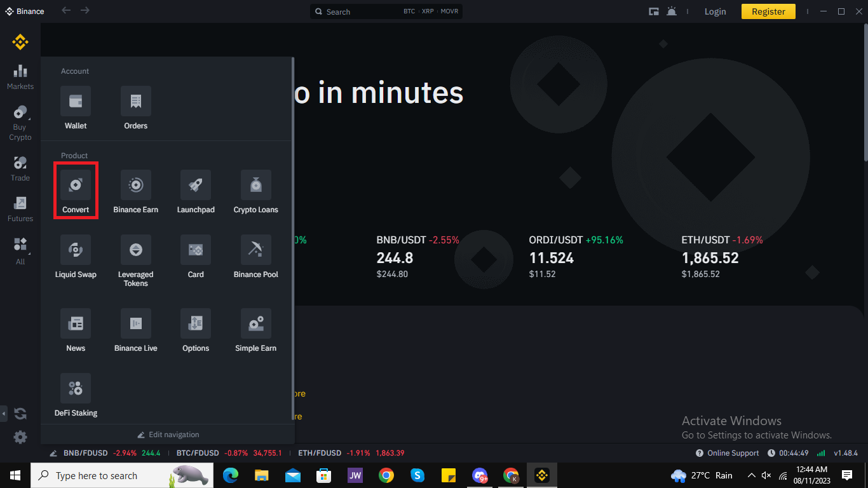The width and height of the screenshot is (868, 488).
Task: Open Skype from the taskbar
Action: [x=417, y=475]
